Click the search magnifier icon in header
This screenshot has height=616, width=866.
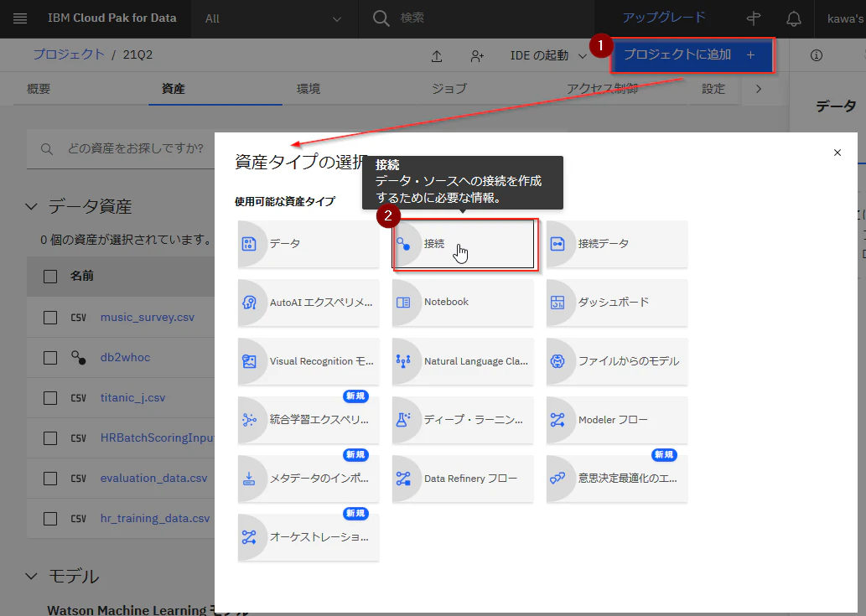381,18
